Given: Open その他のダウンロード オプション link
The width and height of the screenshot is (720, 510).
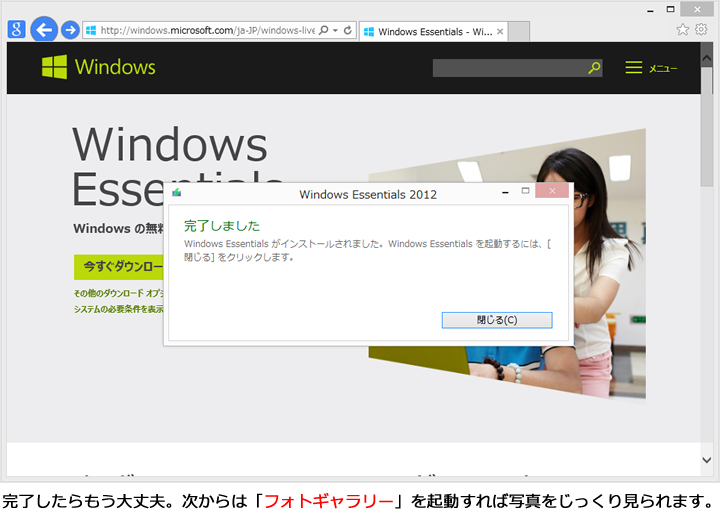Looking at the screenshot, I should (x=119, y=293).
